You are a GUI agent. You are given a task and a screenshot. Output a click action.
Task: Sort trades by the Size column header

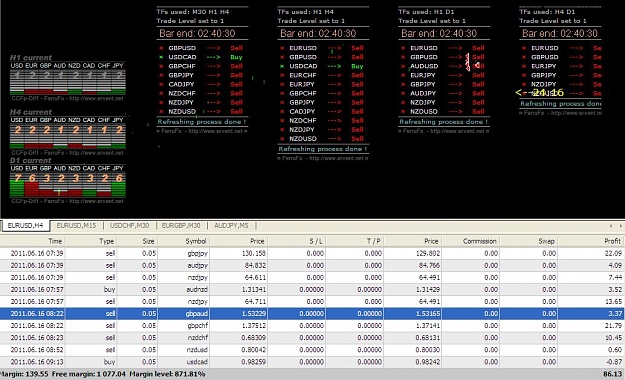(137, 241)
